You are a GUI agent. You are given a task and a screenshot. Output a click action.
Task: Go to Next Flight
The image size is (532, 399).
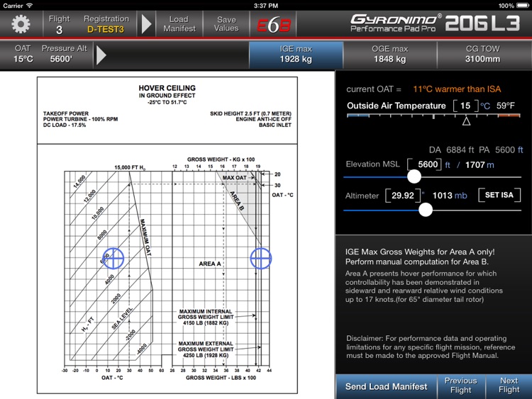[509, 386]
